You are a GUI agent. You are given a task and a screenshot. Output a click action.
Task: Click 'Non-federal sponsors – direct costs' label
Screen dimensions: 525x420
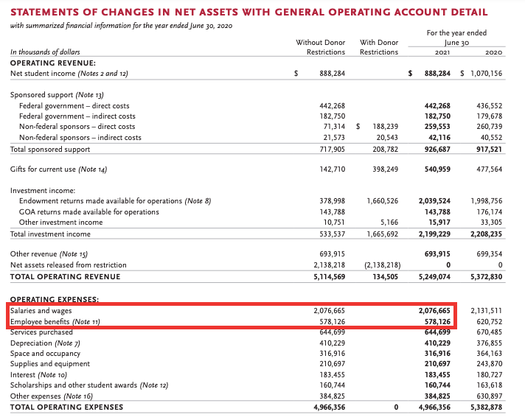point(77,127)
